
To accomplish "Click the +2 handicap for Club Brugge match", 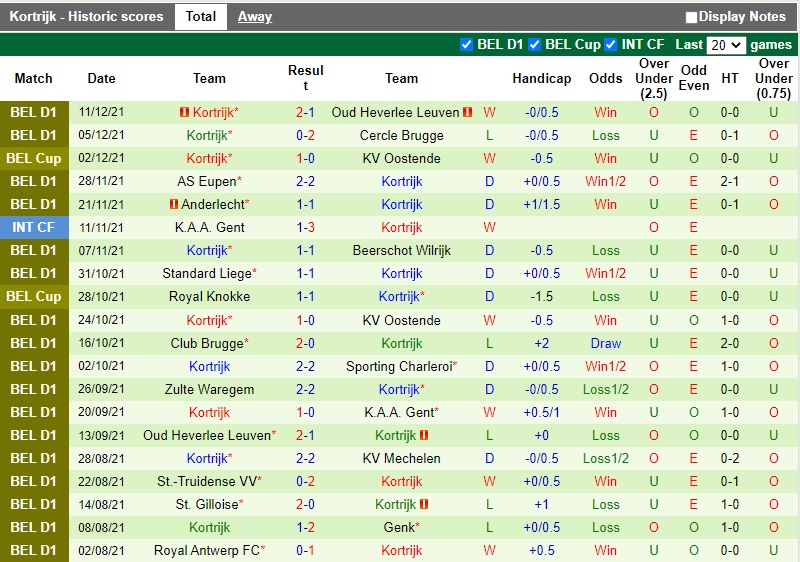I will click(541, 343).
